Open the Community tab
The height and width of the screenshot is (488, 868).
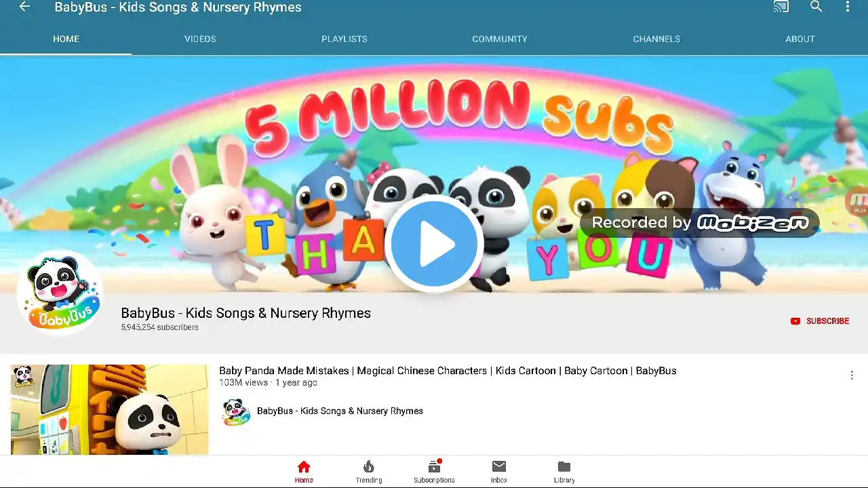tap(500, 39)
